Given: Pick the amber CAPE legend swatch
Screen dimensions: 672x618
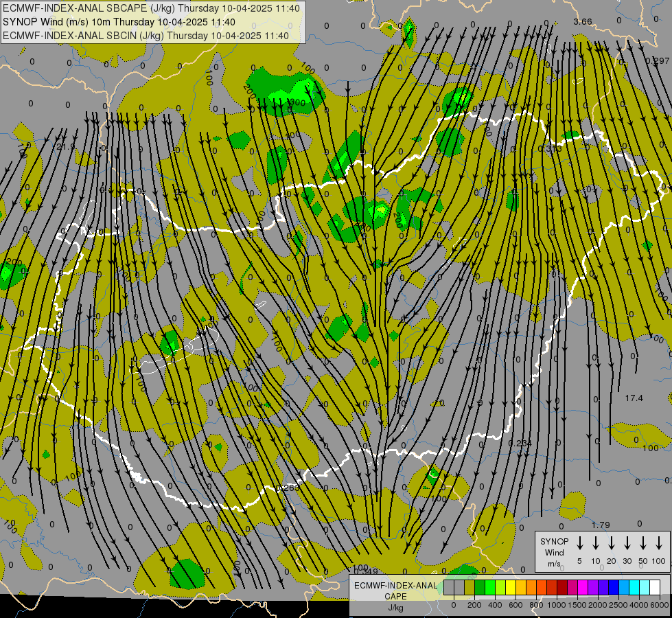Looking at the screenshot, I should coord(521,587).
